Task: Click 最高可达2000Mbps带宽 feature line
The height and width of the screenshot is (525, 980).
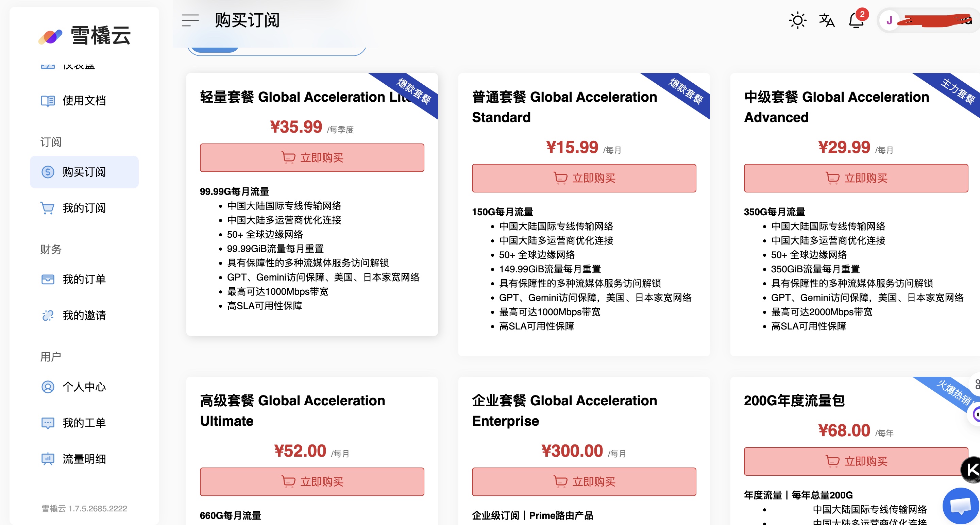Action: point(822,312)
